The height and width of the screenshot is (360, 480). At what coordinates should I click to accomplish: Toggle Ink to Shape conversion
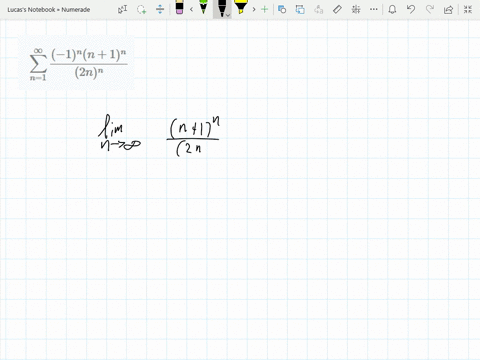tap(300, 9)
